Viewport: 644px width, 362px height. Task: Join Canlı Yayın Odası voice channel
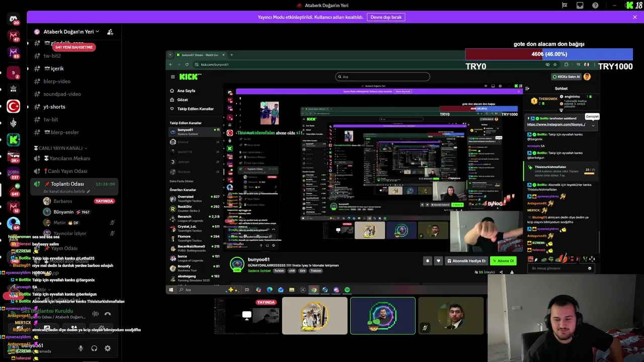click(x=75, y=171)
